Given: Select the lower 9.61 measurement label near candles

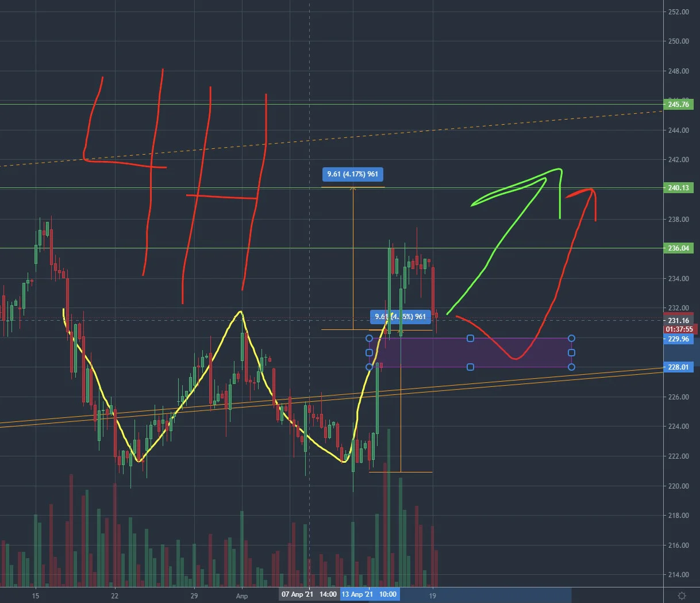Looking at the screenshot, I should click(x=400, y=317).
